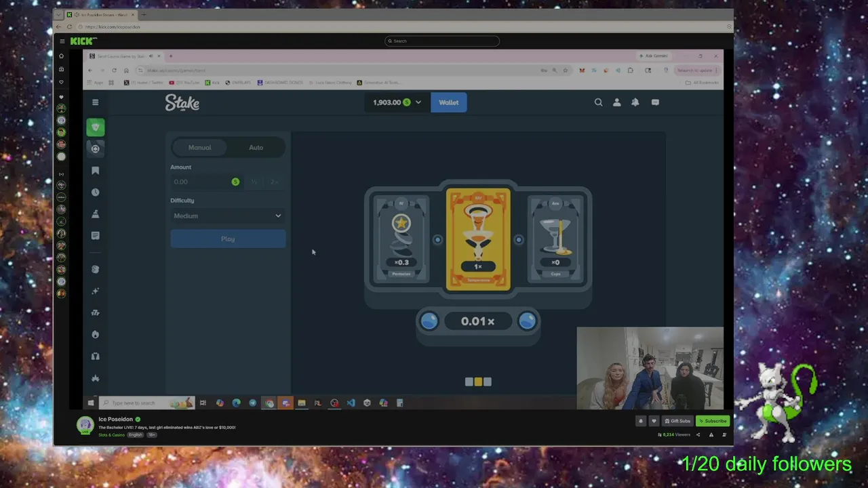Click the left blue orb below the cards
This screenshot has height=488, width=868.
(429, 321)
